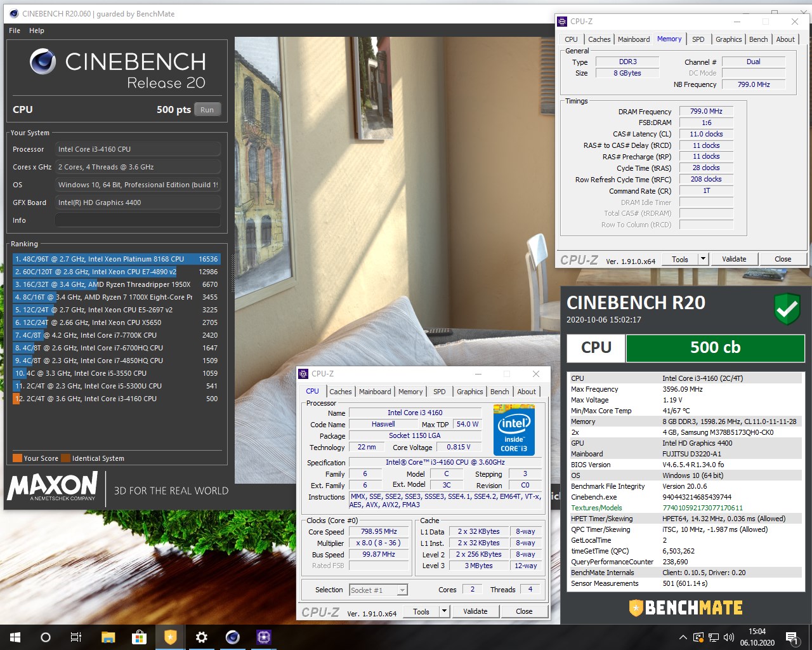Click the Info input field in Cinebench
Viewport: 812px width, 650px height.
(x=138, y=220)
